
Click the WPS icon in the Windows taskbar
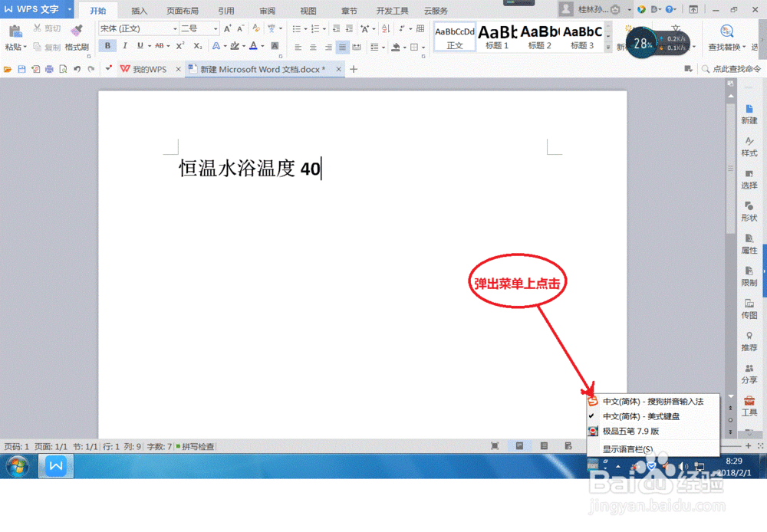tap(55, 465)
